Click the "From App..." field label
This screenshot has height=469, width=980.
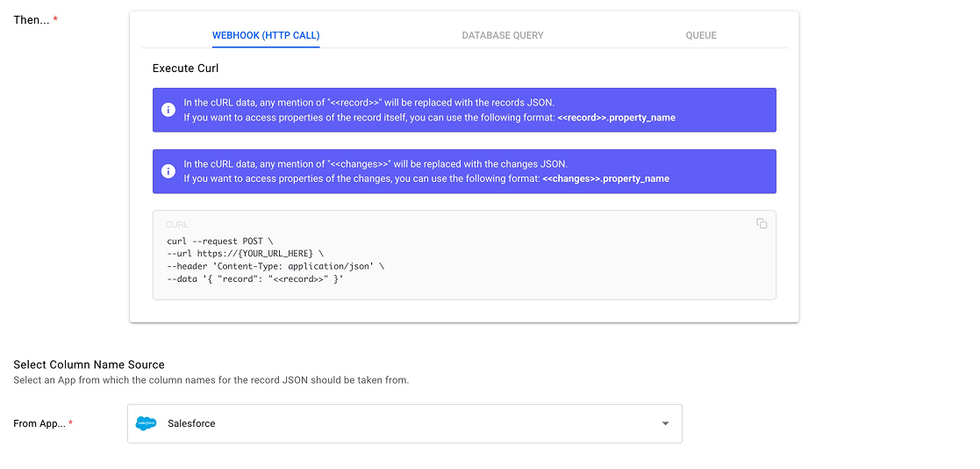tap(39, 423)
